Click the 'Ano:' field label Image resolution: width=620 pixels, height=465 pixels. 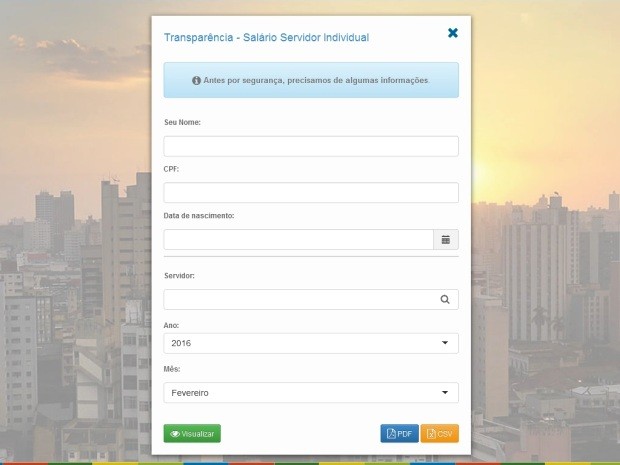click(x=172, y=325)
